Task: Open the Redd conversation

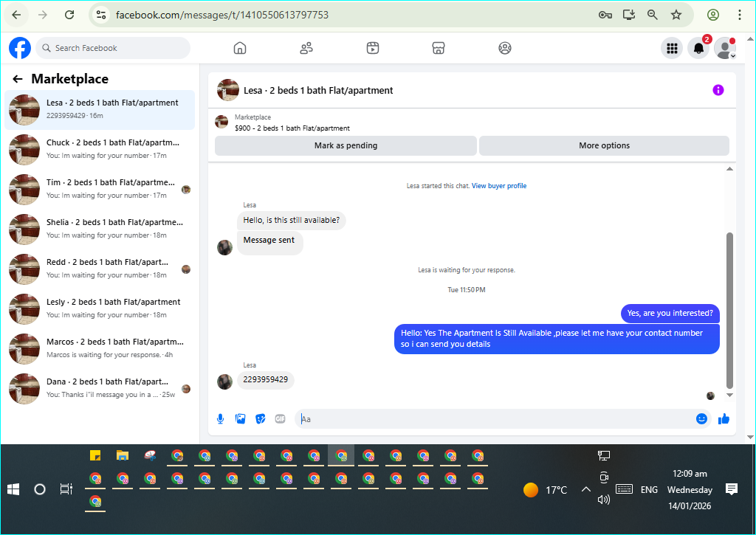Action: (100, 269)
